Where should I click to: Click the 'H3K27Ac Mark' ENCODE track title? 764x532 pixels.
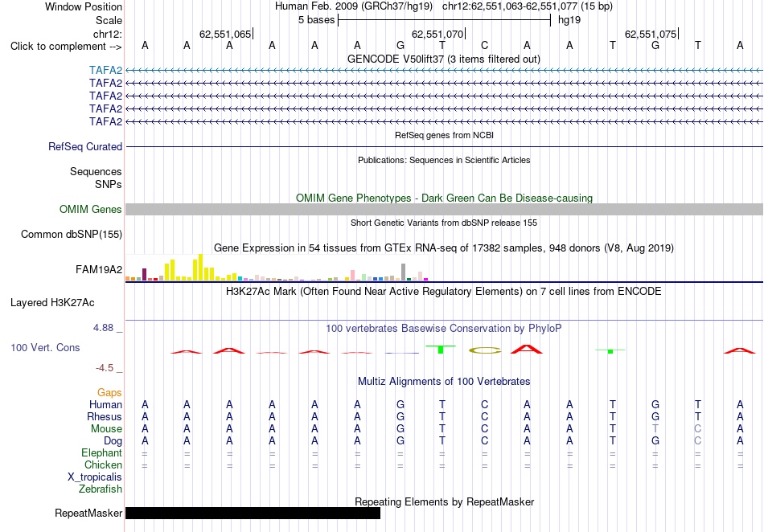coord(444,292)
